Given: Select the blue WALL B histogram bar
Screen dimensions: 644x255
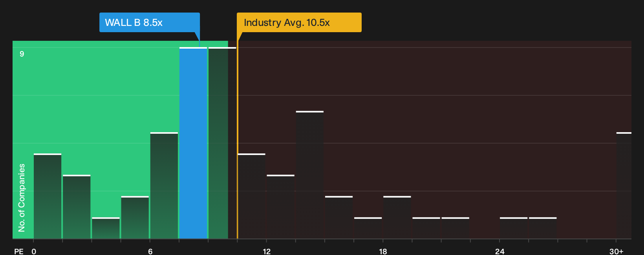Looking at the screenshot, I should [x=193, y=143].
